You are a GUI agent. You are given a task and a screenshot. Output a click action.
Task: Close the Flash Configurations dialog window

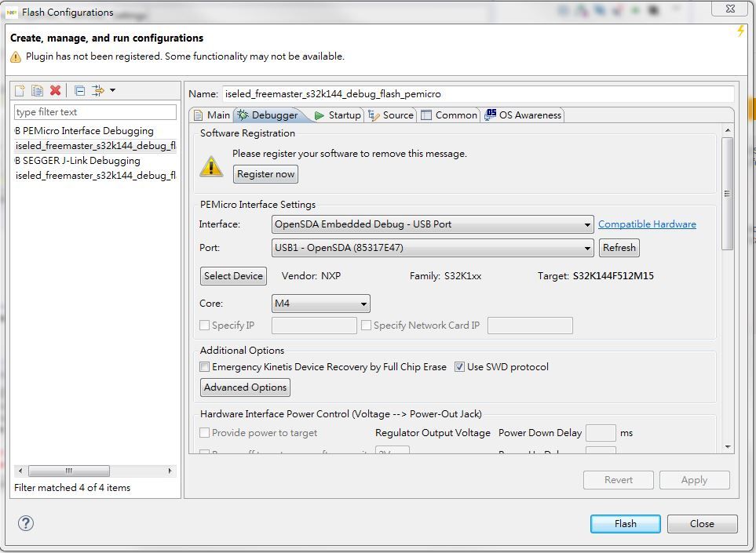point(730,9)
